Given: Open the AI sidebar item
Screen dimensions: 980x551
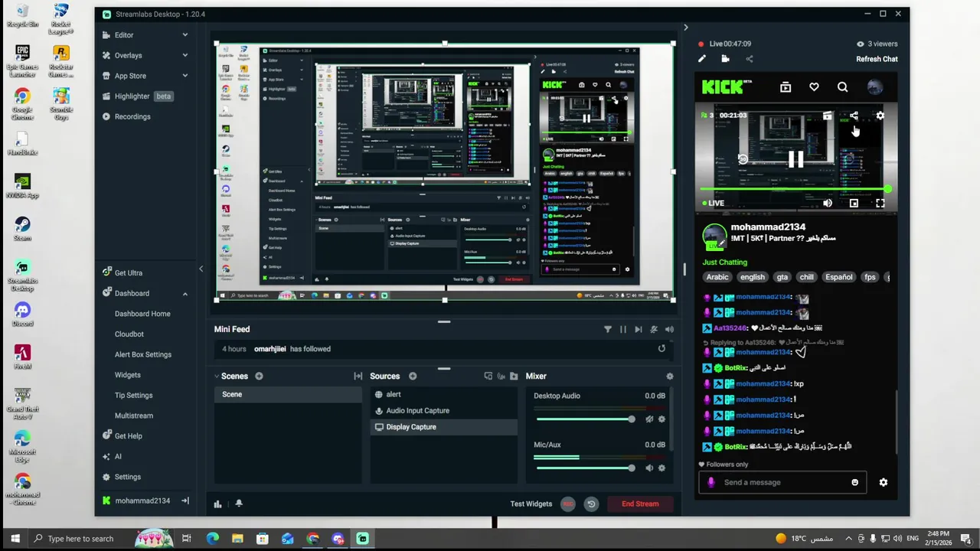Looking at the screenshot, I should click(118, 456).
